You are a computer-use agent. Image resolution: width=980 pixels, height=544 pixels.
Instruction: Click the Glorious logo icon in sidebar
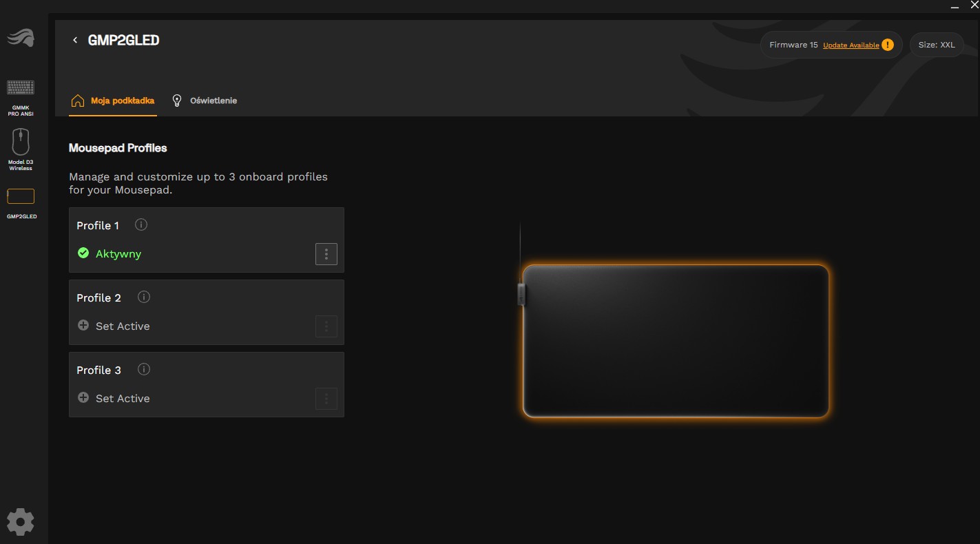(21, 38)
